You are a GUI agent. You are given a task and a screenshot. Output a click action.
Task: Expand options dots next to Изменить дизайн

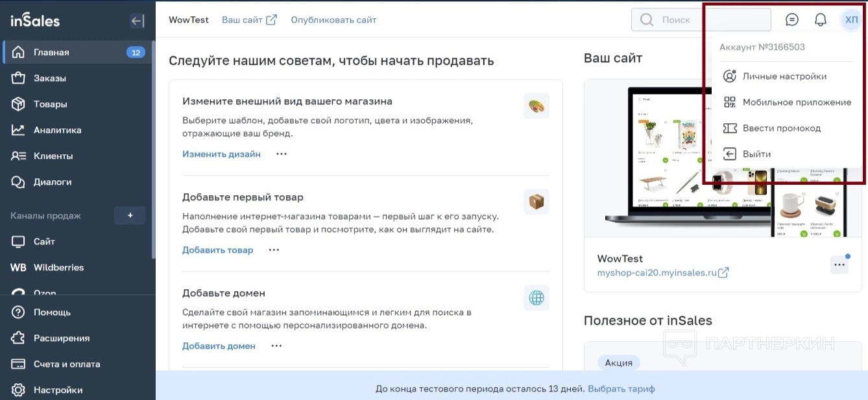[282, 154]
